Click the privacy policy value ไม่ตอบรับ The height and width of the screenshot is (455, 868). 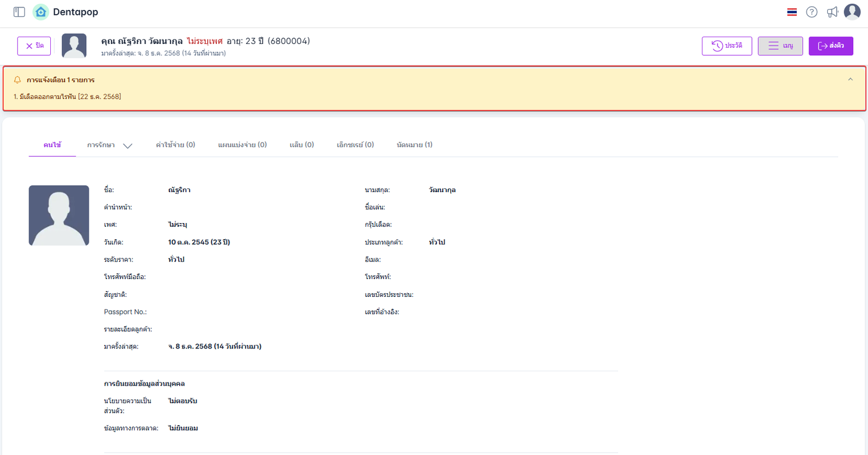point(183,401)
